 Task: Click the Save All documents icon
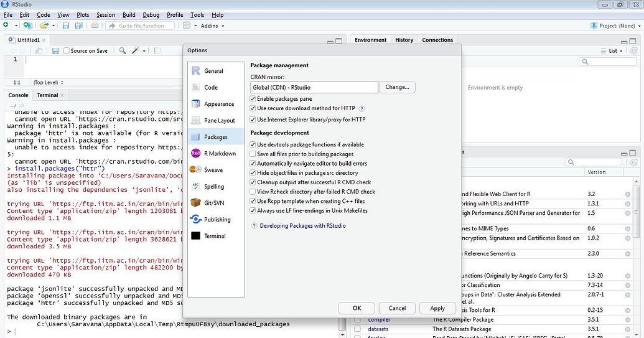point(78,26)
